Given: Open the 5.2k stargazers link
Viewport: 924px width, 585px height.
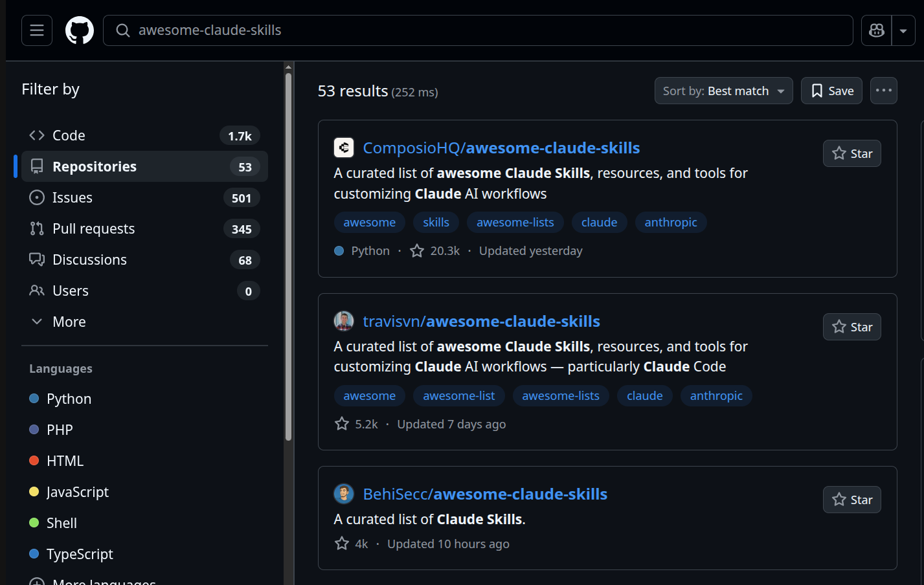Looking at the screenshot, I should tap(356, 425).
